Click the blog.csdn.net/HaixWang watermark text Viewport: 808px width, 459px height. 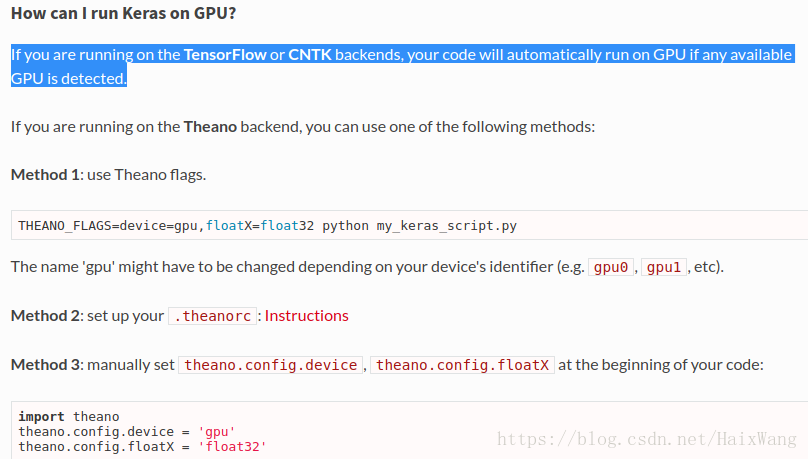(647, 439)
